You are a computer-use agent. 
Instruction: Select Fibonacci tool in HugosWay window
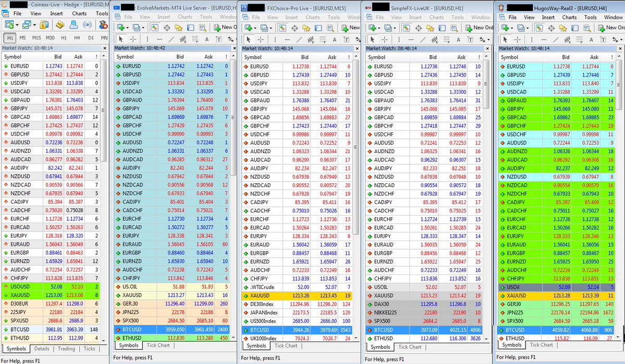pyautogui.click(x=580, y=39)
